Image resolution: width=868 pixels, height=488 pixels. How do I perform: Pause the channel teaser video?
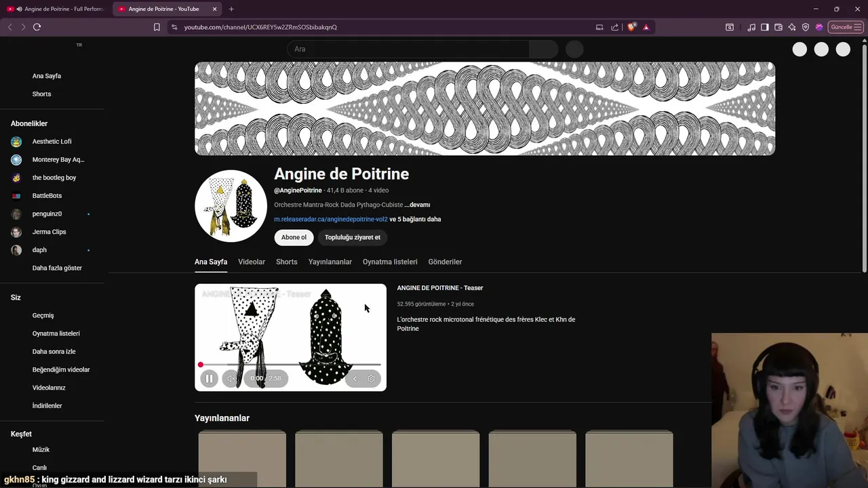click(209, 379)
